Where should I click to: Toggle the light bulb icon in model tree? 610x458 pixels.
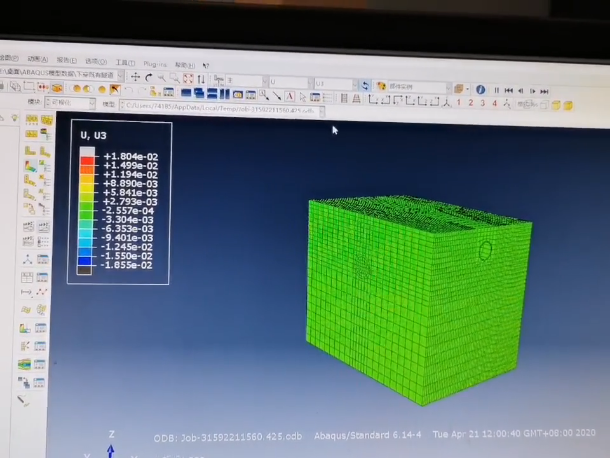(15, 118)
